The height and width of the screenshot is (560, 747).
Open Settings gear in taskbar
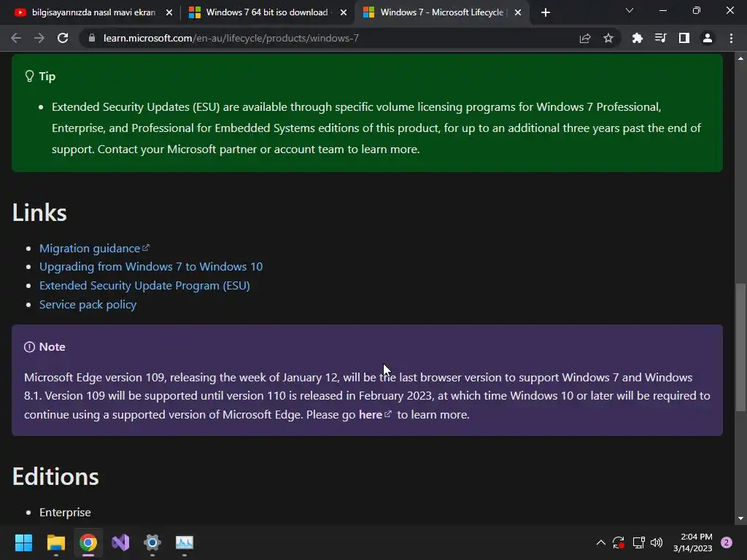(x=152, y=542)
